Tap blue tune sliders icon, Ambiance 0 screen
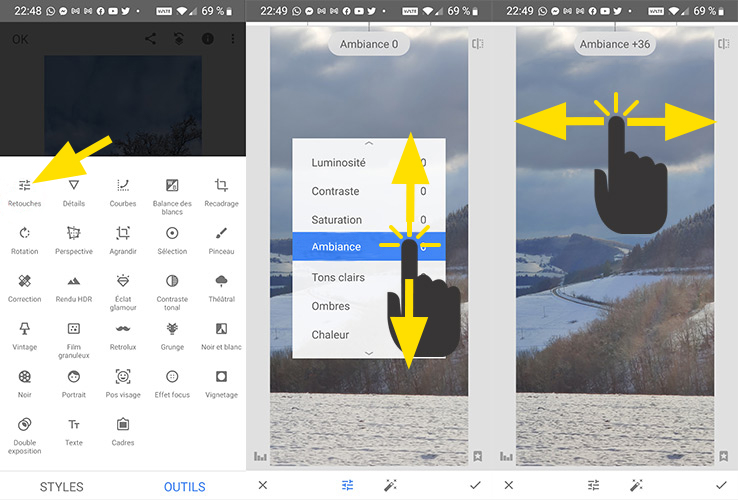This screenshot has height=500, width=738. point(348,485)
